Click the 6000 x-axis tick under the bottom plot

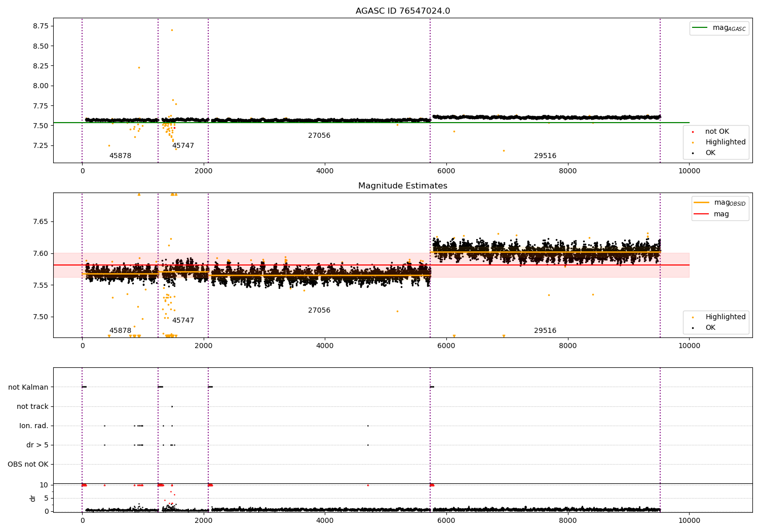(x=446, y=520)
